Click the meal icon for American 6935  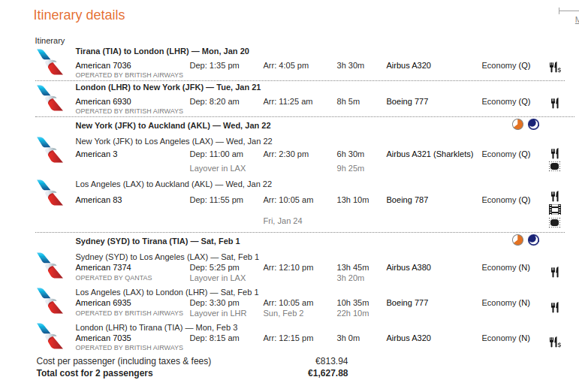tap(555, 307)
